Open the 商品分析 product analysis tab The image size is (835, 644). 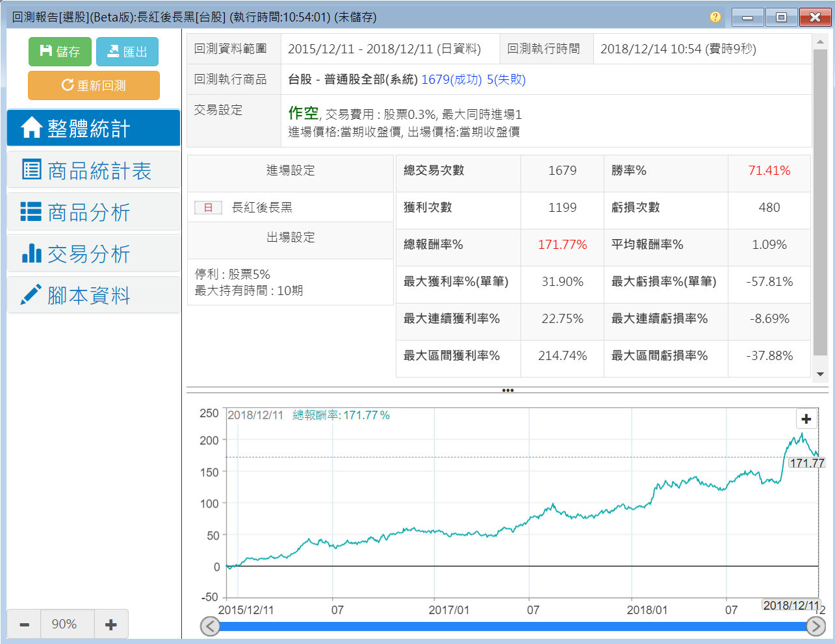click(x=94, y=212)
